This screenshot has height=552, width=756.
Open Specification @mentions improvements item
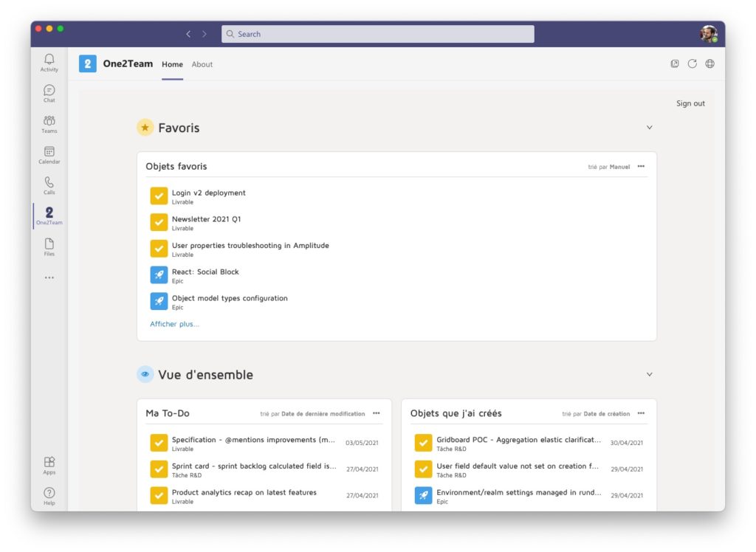tap(253, 440)
